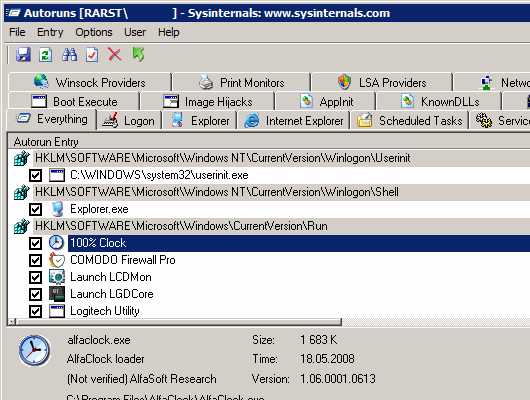Click the COMODO Firewall Pro shield icon
Viewport: 530px width, 400px height.
(x=57, y=260)
